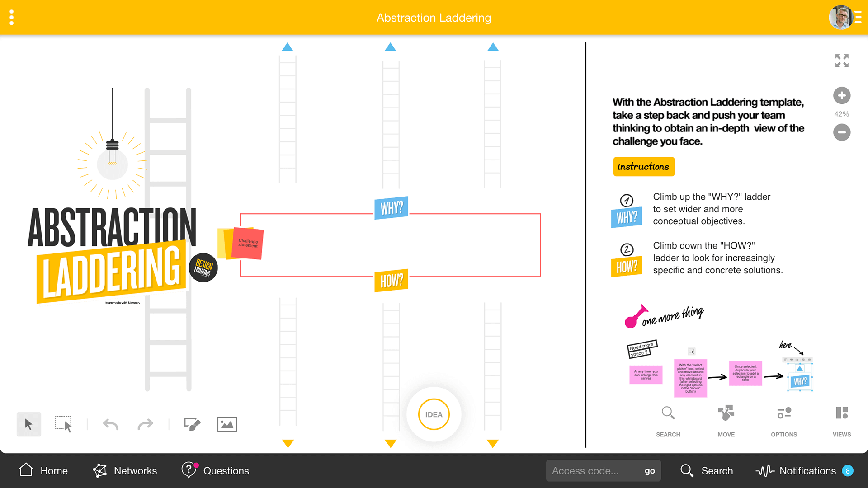Zoom in with the plus button

click(841, 95)
